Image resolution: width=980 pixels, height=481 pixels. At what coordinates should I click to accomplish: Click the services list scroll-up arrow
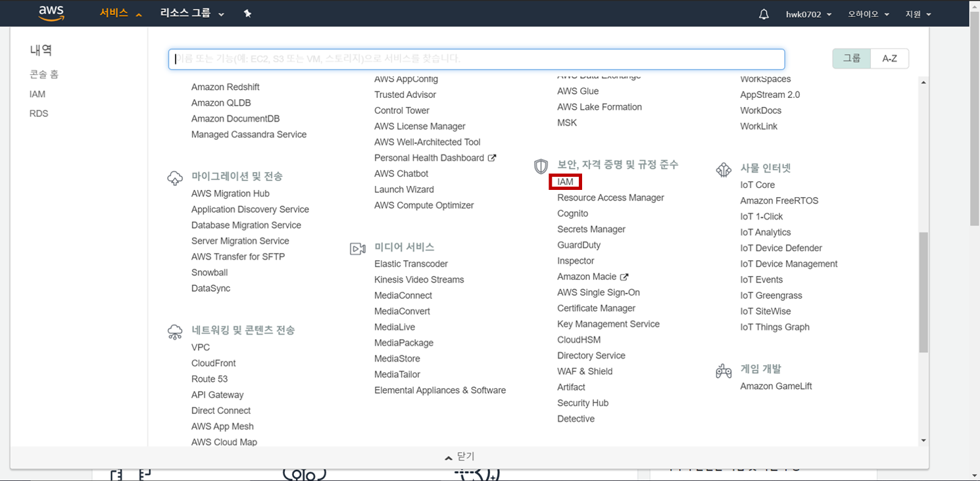[x=923, y=82]
